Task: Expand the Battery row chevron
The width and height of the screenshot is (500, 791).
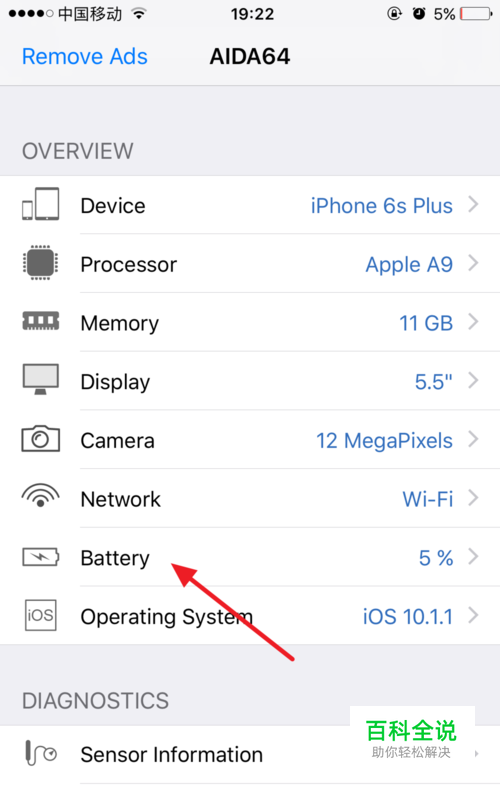Action: click(x=473, y=556)
